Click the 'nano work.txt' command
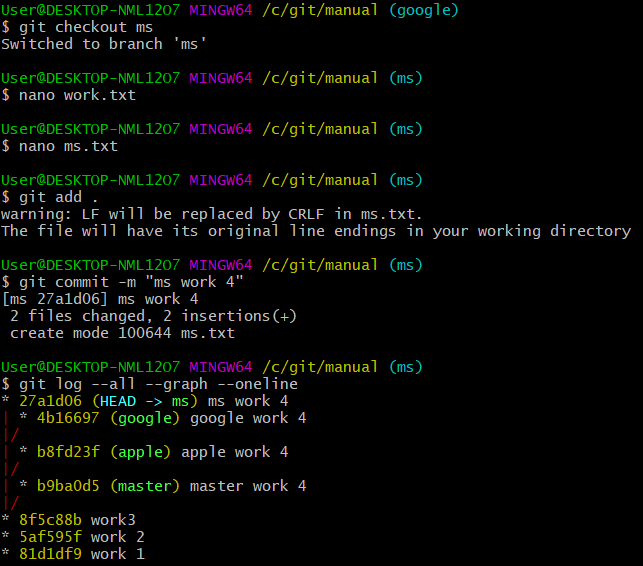This screenshot has width=643, height=566. click(77, 96)
